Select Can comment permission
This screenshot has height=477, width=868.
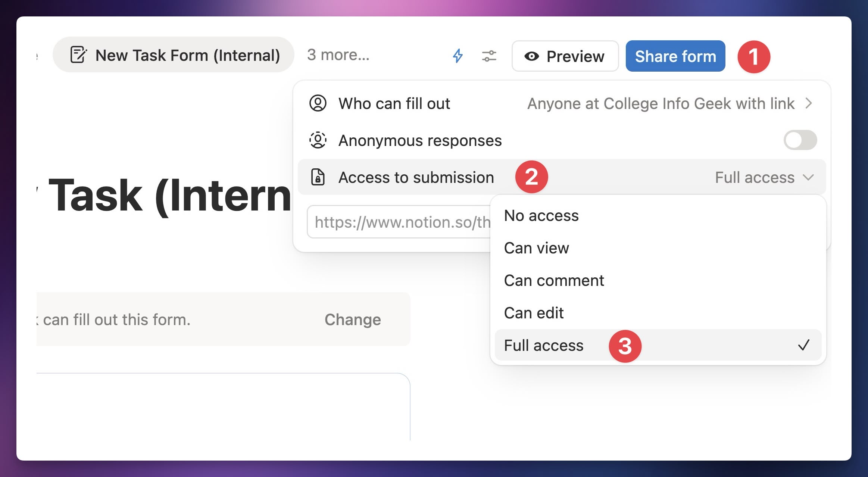[554, 281]
